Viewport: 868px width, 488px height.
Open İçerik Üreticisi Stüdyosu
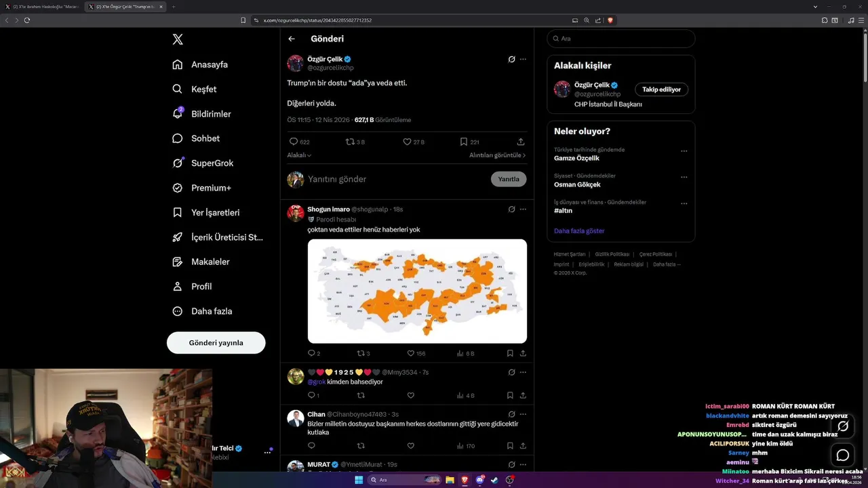[x=218, y=237]
